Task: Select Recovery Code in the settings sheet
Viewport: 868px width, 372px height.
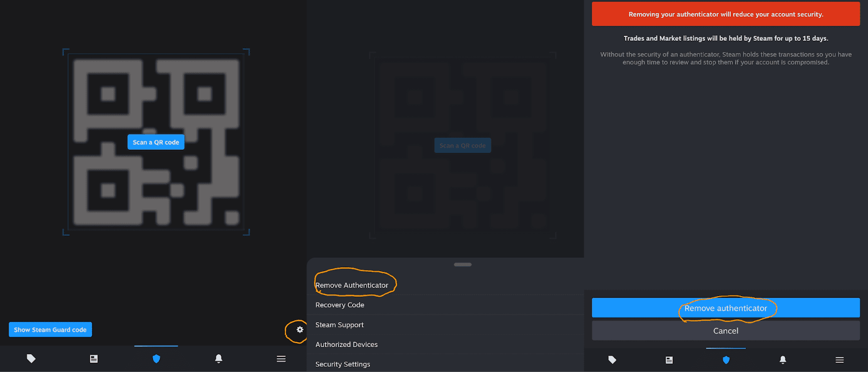Action: click(445, 305)
